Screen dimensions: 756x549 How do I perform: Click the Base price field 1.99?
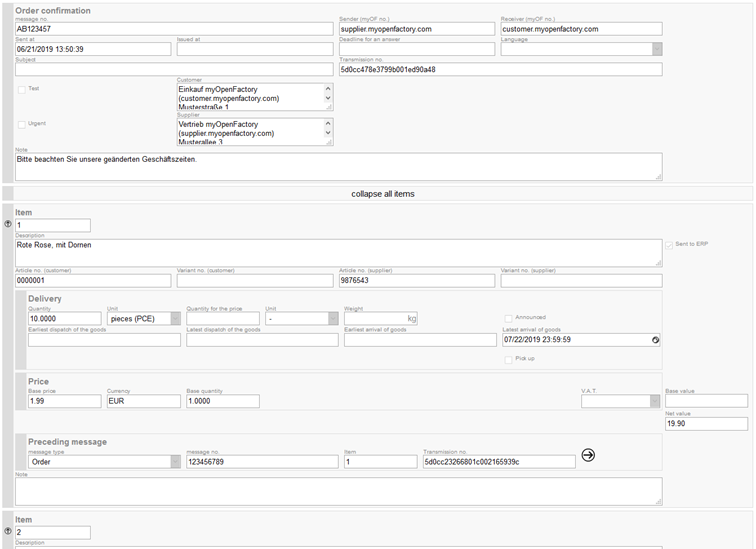[65, 401]
